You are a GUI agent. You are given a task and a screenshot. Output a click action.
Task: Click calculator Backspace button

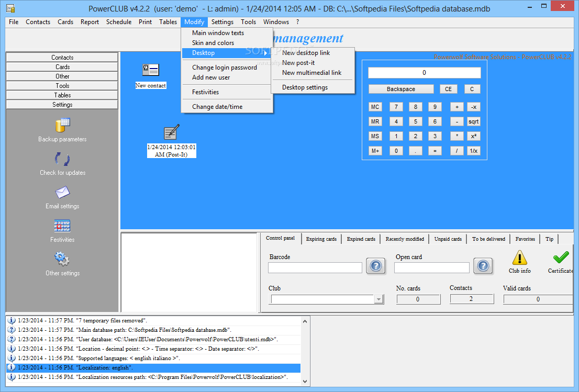401,89
